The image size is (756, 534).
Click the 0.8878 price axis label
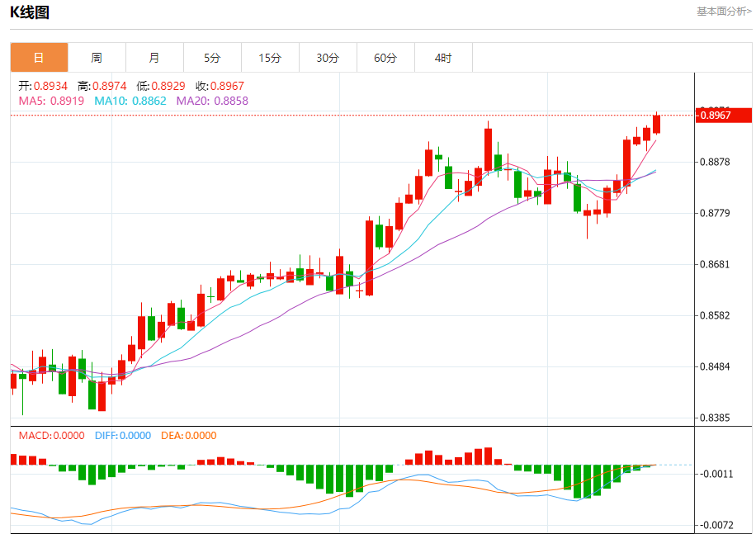715,162
